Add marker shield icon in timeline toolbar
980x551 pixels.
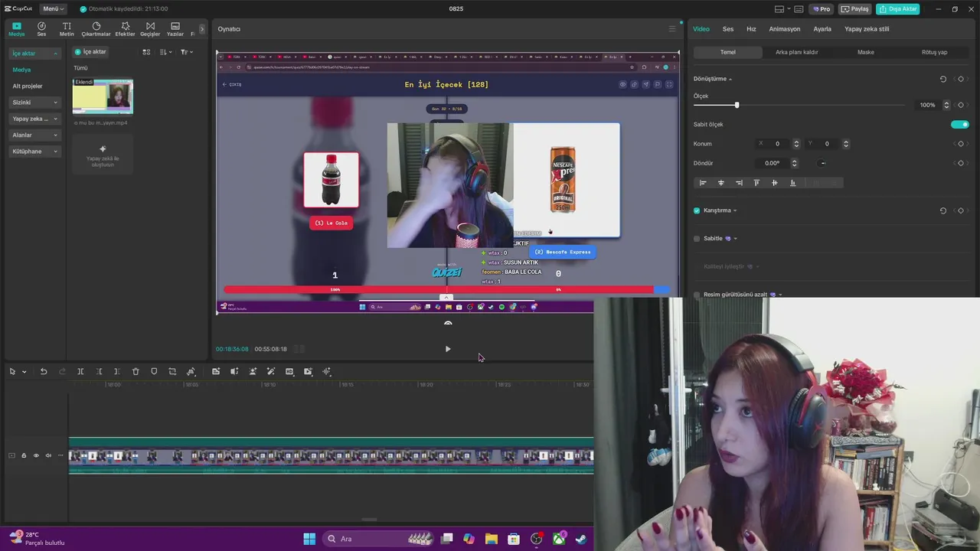154,371
